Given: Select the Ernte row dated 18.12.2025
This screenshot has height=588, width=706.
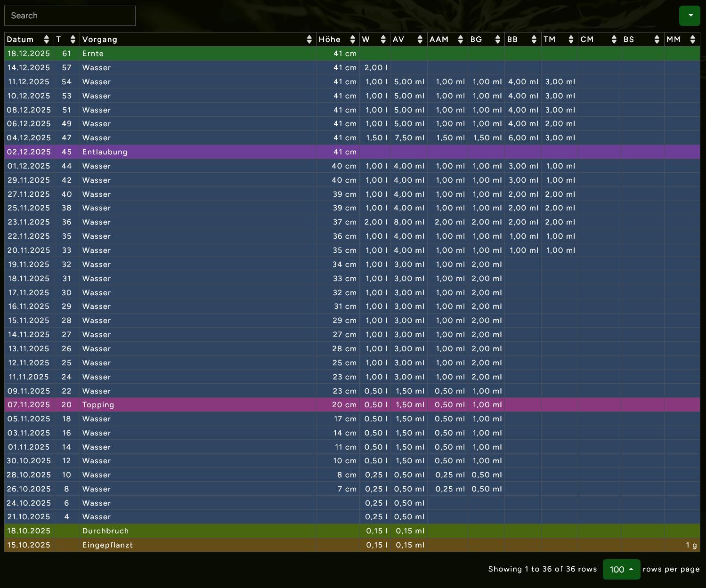Looking at the screenshot, I should point(188,54).
